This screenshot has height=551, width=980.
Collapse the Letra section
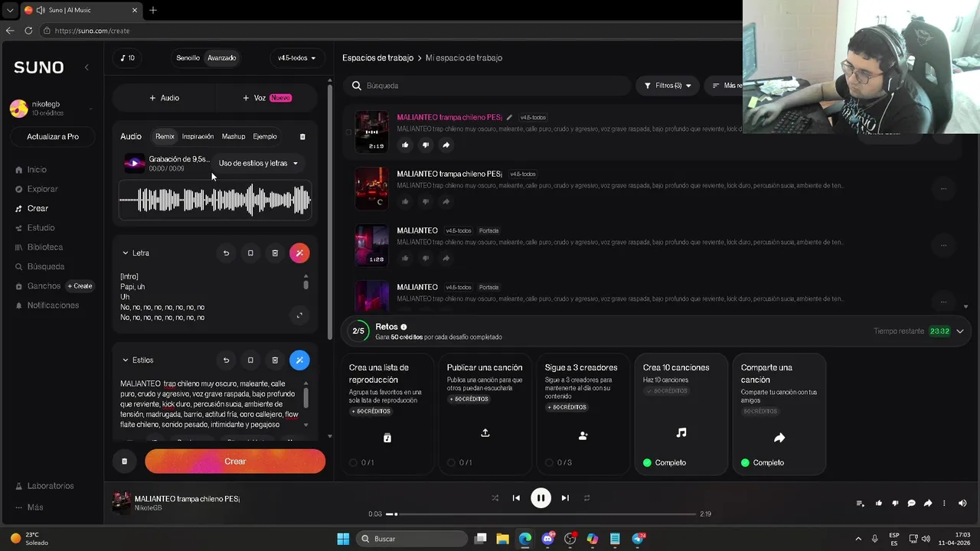(126, 253)
